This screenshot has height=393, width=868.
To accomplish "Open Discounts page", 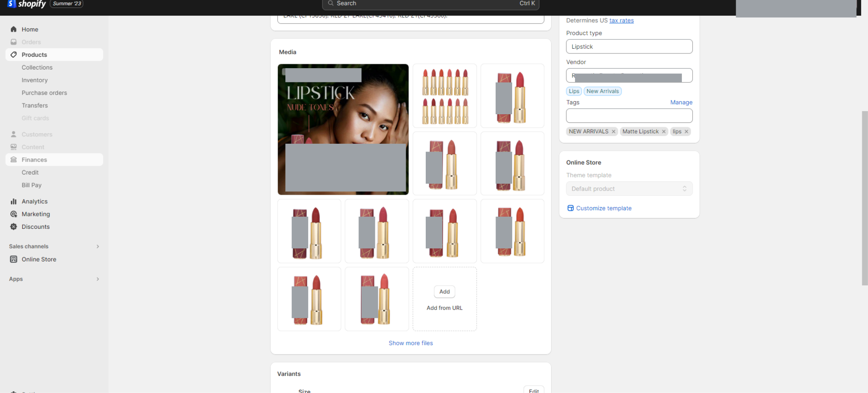I will click(x=36, y=227).
